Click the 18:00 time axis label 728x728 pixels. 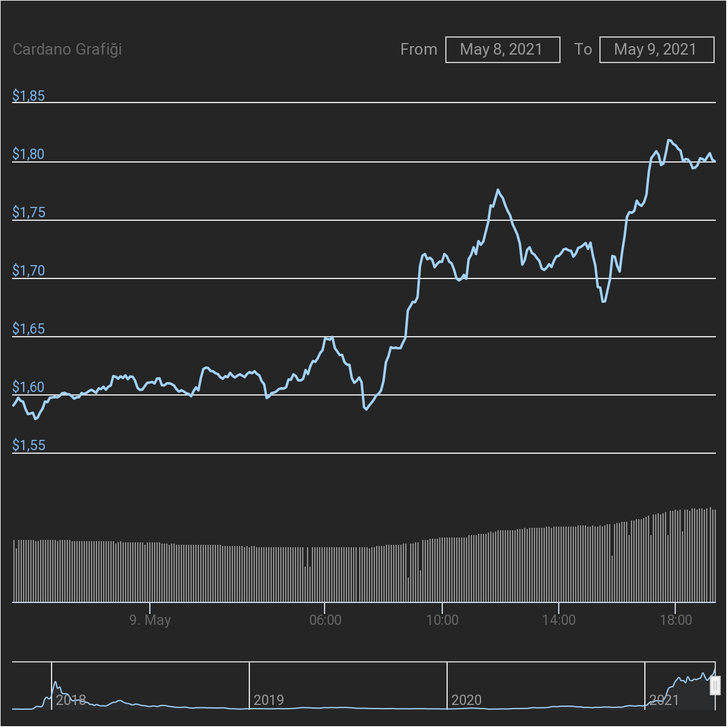click(676, 620)
